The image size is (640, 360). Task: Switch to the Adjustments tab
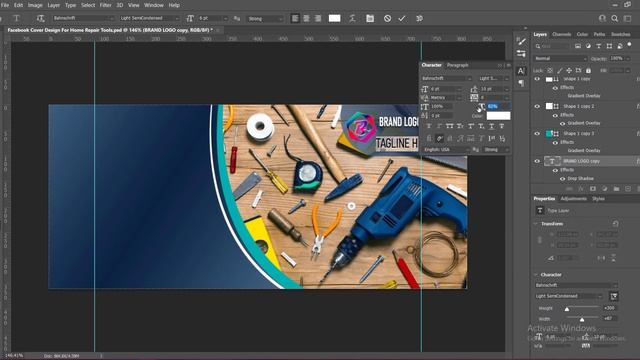(x=573, y=199)
